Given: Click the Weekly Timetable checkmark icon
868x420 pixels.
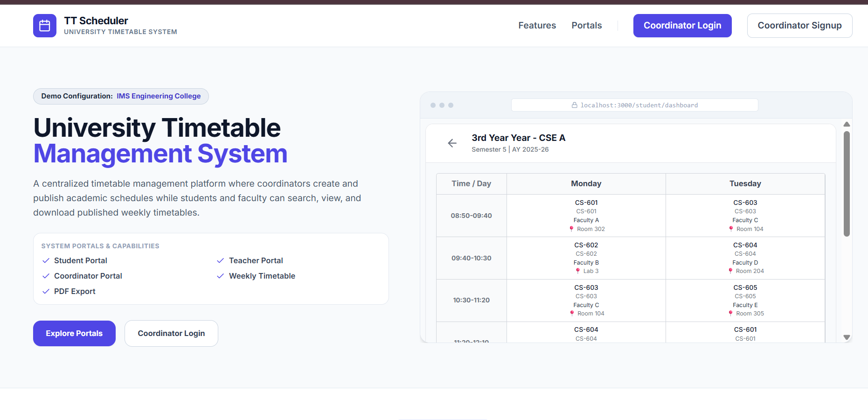Looking at the screenshot, I should (x=221, y=276).
